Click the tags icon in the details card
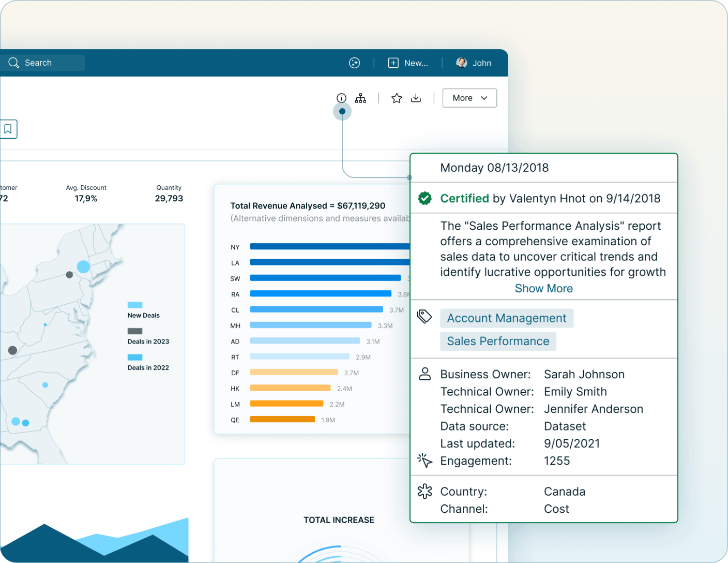The image size is (728, 563). pyautogui.click(x=424, y=316)
